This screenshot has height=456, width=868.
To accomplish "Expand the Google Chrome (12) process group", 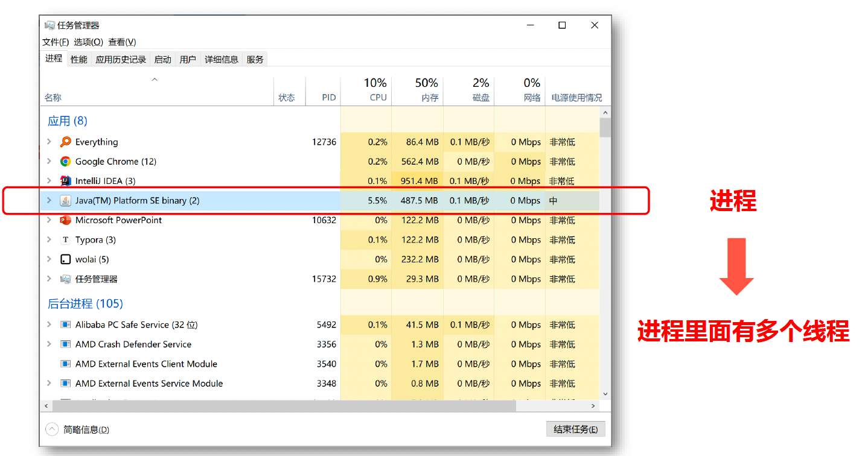I will click(49, 162).
